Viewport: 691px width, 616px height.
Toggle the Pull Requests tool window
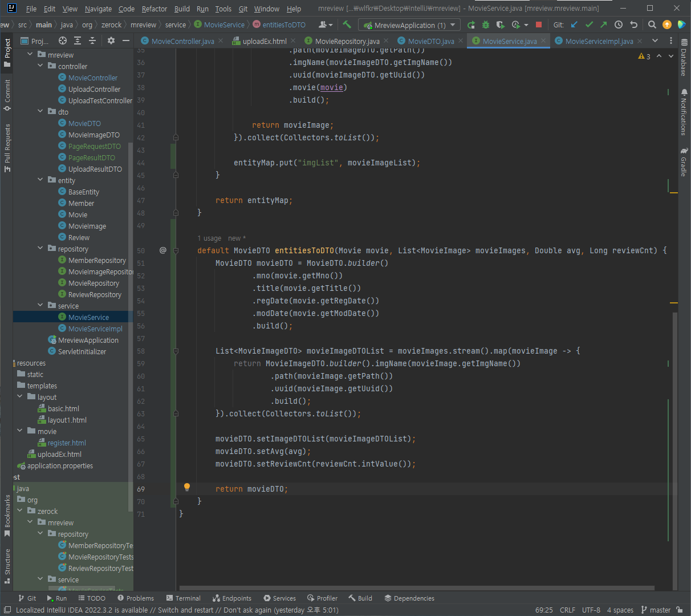(x=7, y=148)
